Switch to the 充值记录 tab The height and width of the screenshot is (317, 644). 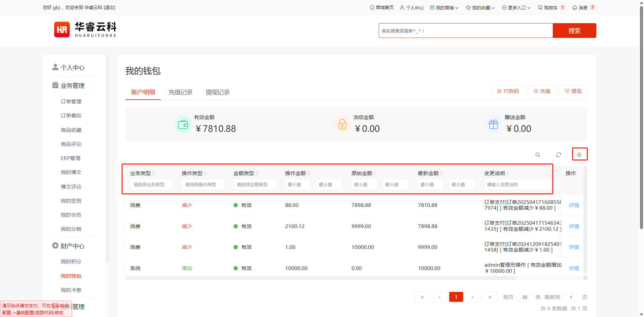(x=180, y=92)
